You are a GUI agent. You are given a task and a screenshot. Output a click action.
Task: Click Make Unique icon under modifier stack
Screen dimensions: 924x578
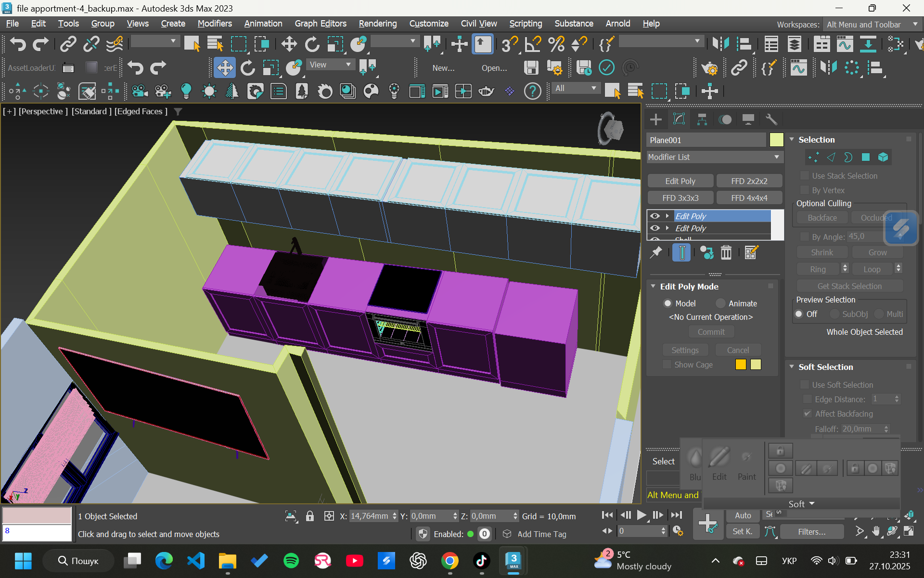[x=706, y=252]
